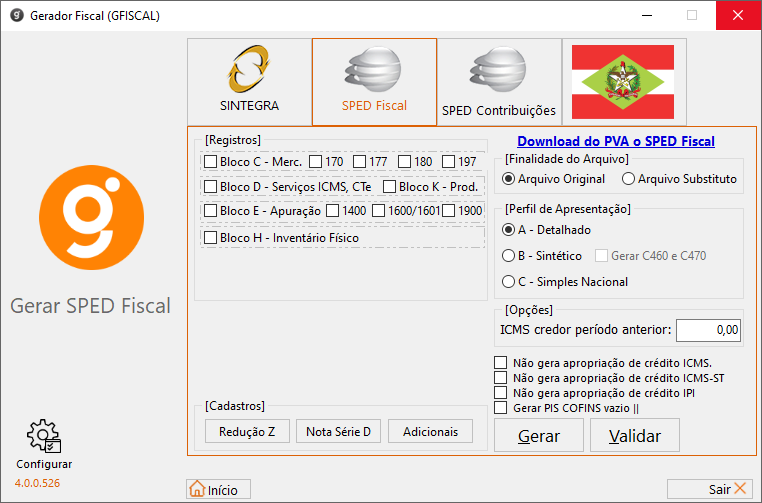Check register 197 checkbox

point(449,161)
